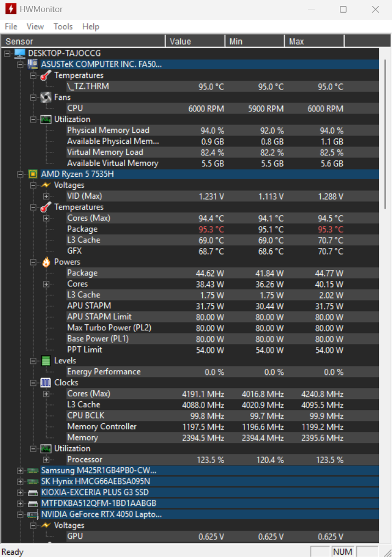Open the File menu
The image size is (392, 557).
click(x=11, y=27)
